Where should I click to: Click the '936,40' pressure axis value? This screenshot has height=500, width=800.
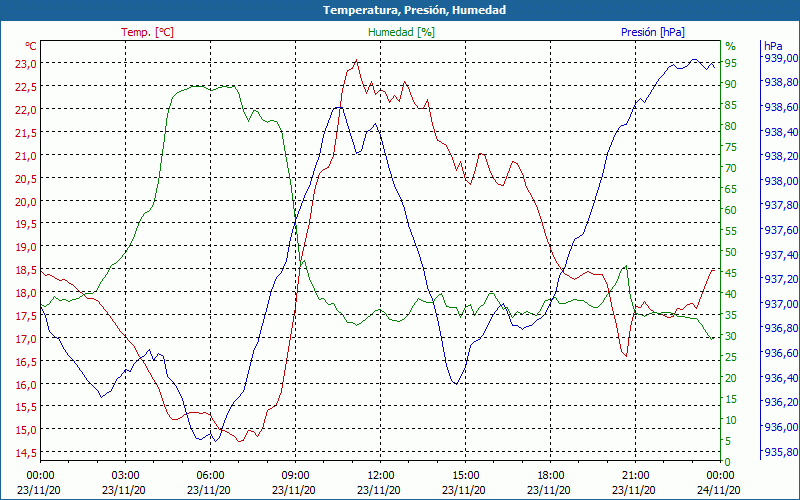click(x=781, y=378)
